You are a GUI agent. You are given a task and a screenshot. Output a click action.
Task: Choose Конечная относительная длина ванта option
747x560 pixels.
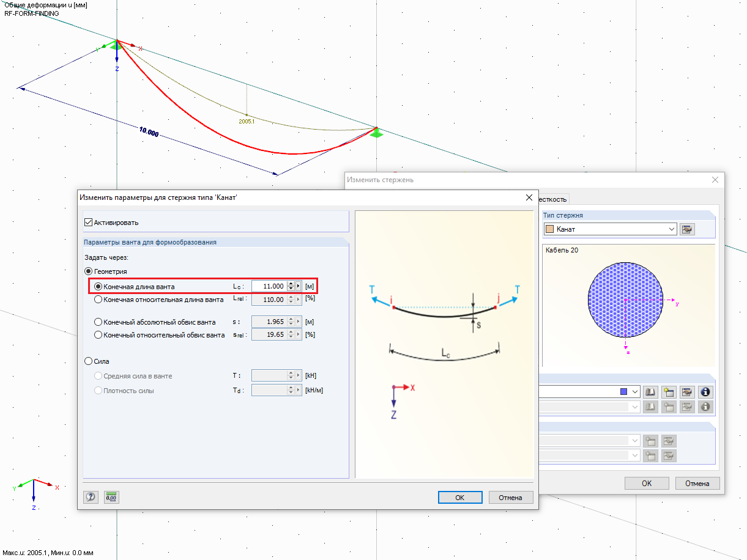98,300
